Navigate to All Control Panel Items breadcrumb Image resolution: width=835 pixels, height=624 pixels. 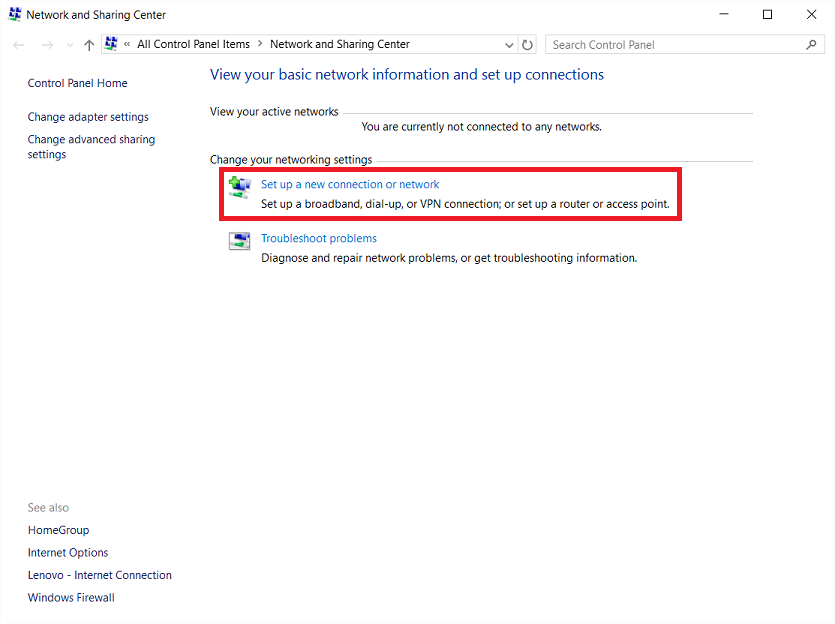[193, 44]
